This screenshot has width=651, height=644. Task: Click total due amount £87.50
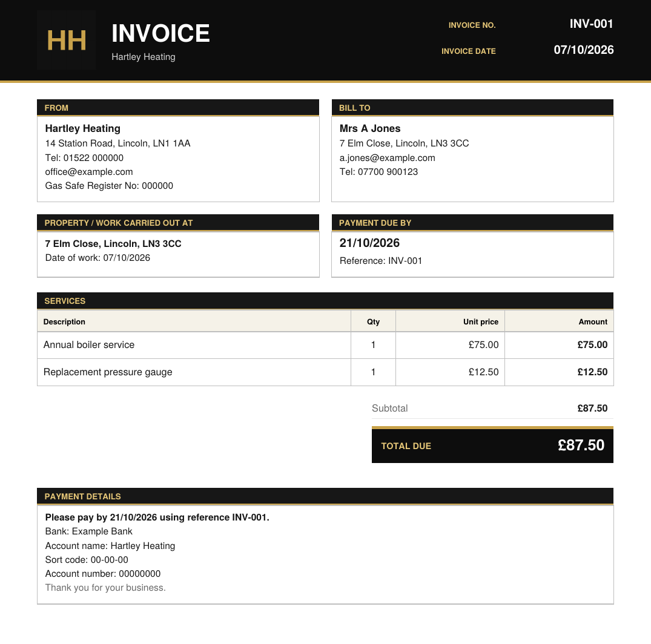(581, 445)
